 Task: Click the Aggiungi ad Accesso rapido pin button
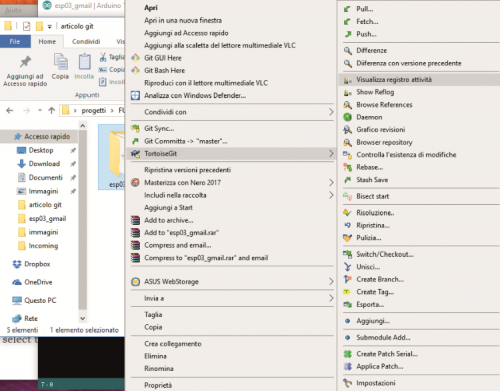25,71
